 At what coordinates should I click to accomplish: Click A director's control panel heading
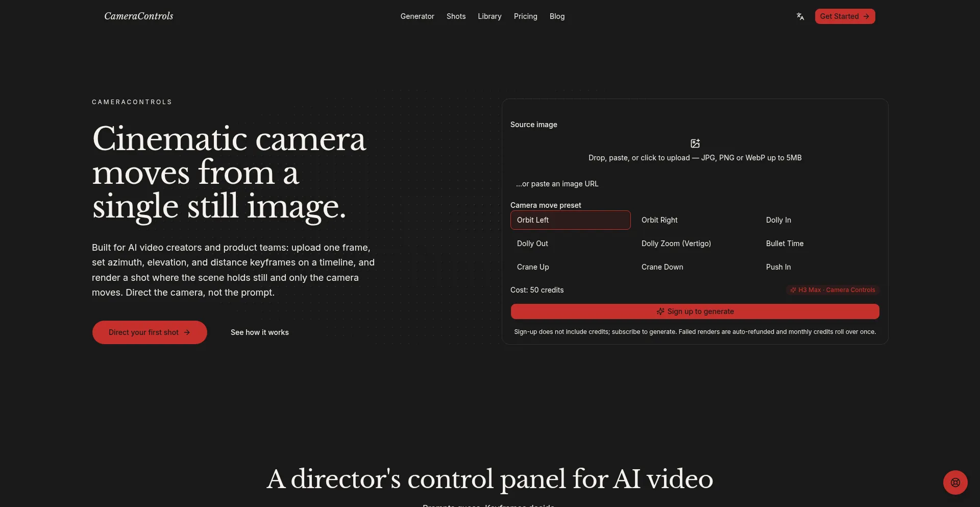490,479
